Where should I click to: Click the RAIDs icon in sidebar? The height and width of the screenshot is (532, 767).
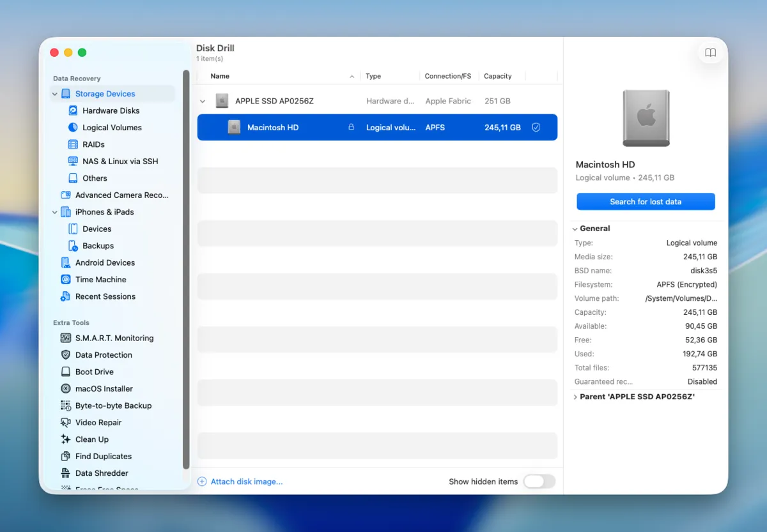[73, 144]
